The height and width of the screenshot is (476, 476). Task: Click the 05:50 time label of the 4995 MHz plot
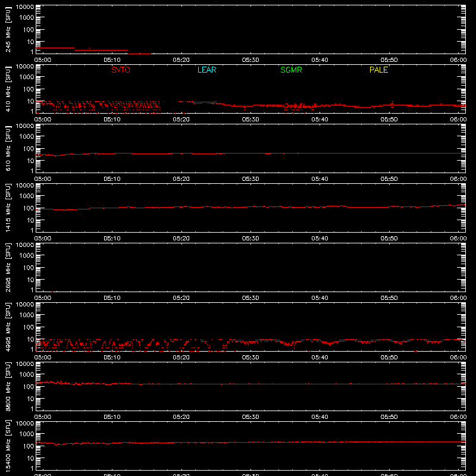tap(389, 358)
